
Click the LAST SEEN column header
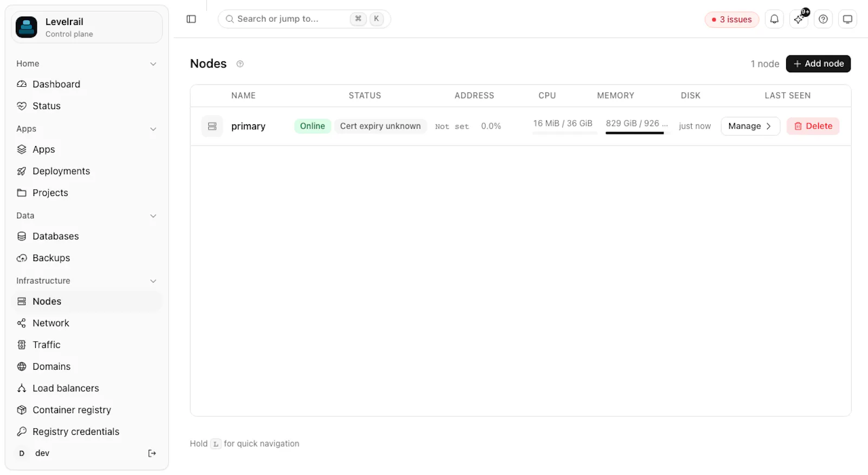coord(788,96)
